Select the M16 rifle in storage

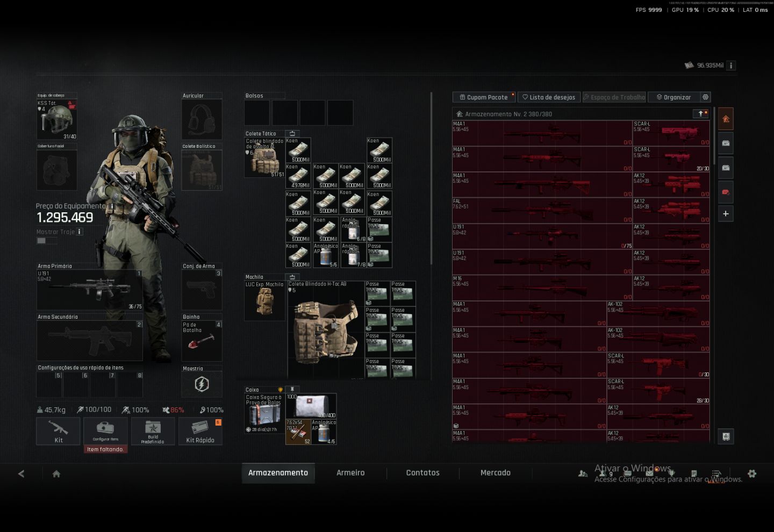click(x=542, y=287)
